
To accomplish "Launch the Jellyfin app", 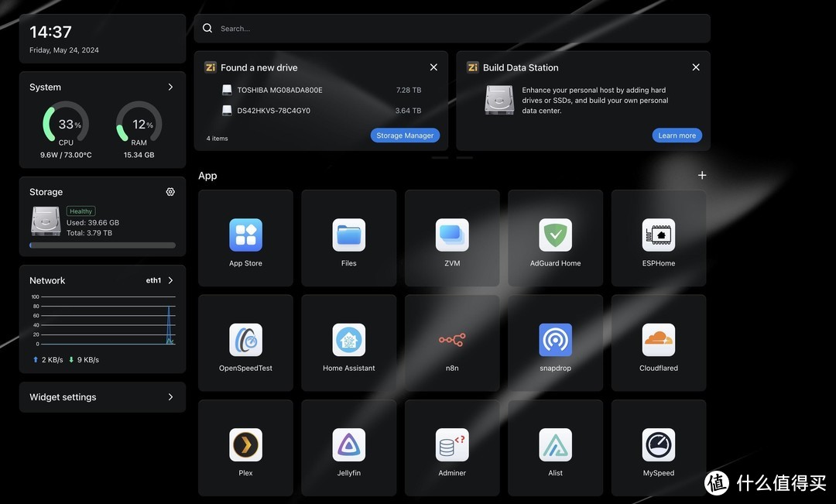I will click(x=348, y=445).
